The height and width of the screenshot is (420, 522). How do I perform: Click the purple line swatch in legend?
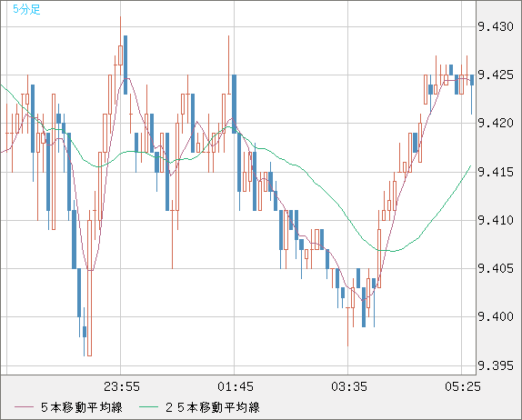coord(24,407)
